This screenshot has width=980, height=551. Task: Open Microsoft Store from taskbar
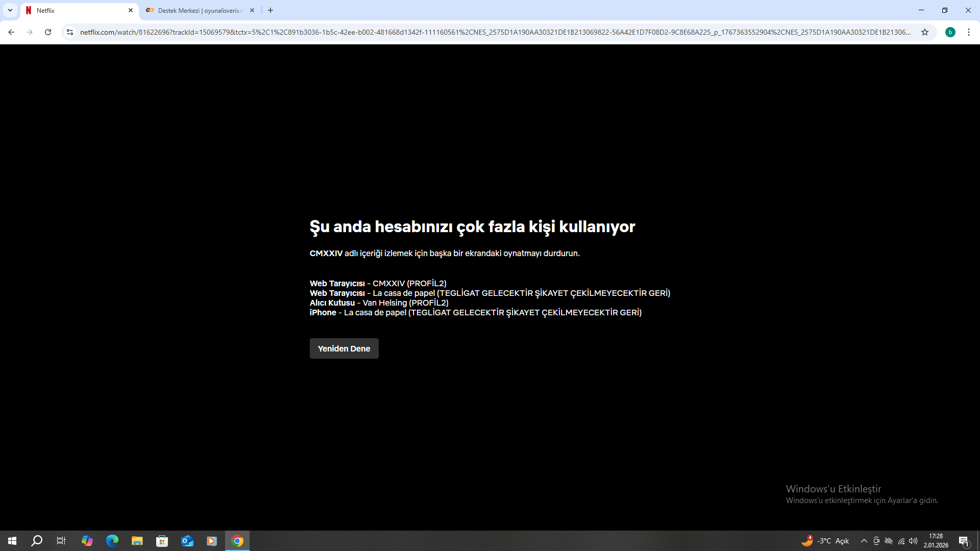click(x=162, y=541)
